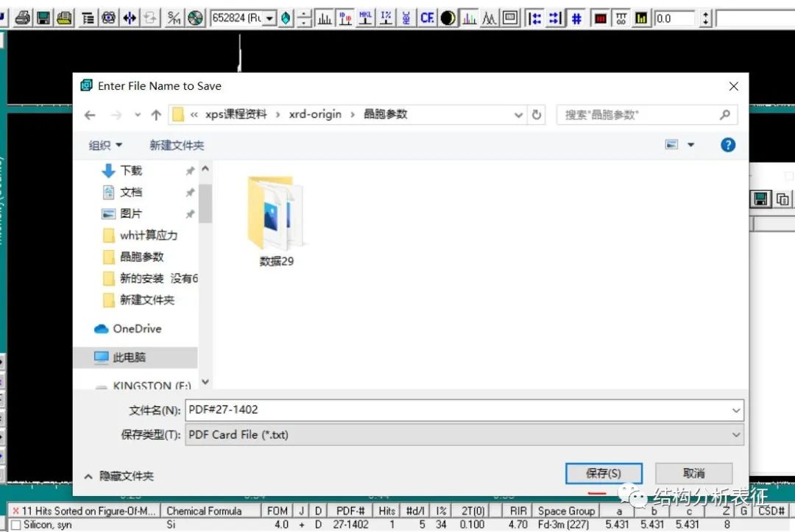Open the PDF card number dropdown 652824

269,18
